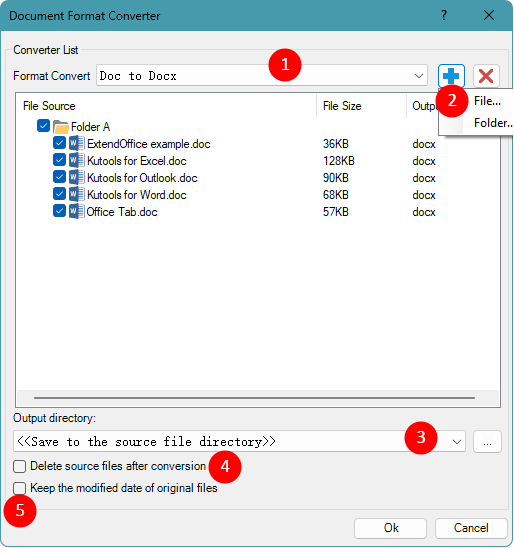This screenshot has height=548, width=514.
Task: Click the 128KB file size value
Action: coord(339,161)
